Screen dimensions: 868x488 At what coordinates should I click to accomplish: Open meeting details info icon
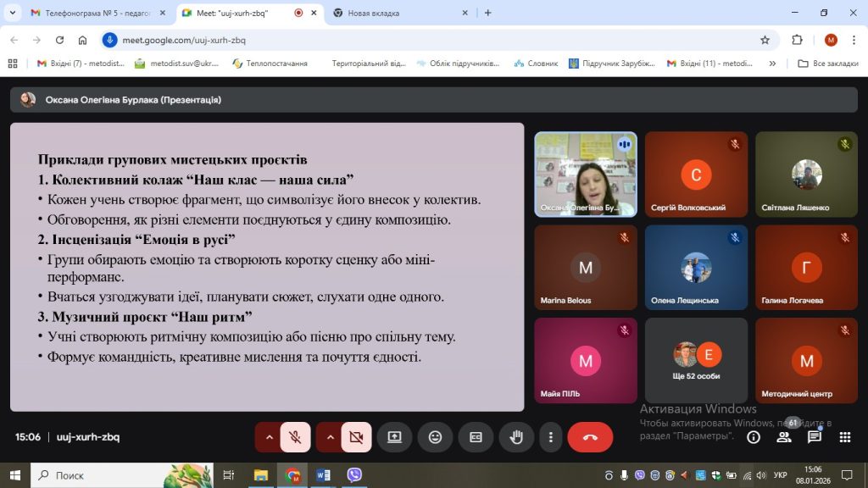click(753, 437)
